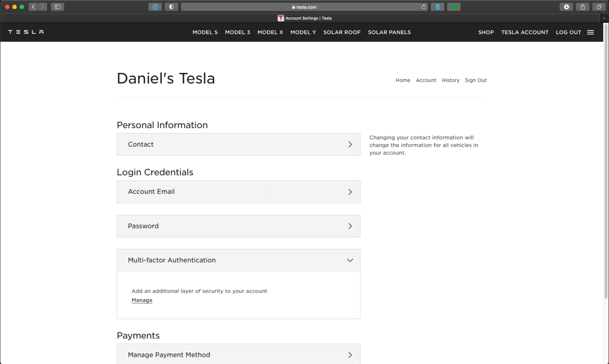Open the Downloads button in Safari toolbar

[x=566, y=7]
